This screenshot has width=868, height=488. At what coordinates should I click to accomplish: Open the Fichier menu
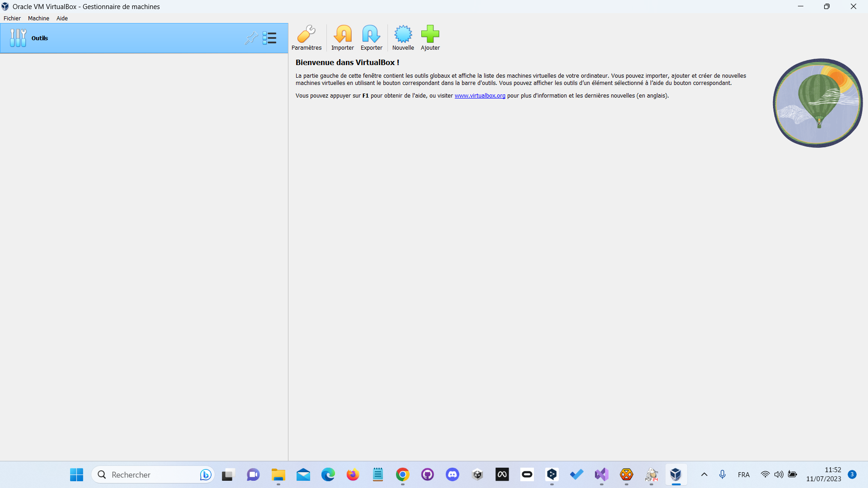[x=12, y=19]
